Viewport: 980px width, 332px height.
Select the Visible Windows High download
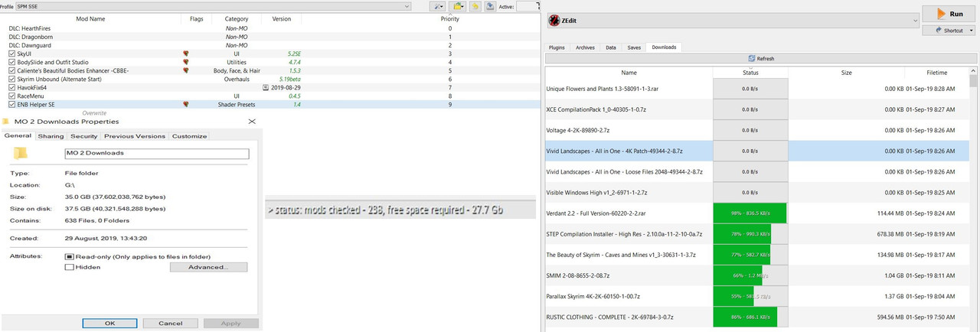(757, 192)
